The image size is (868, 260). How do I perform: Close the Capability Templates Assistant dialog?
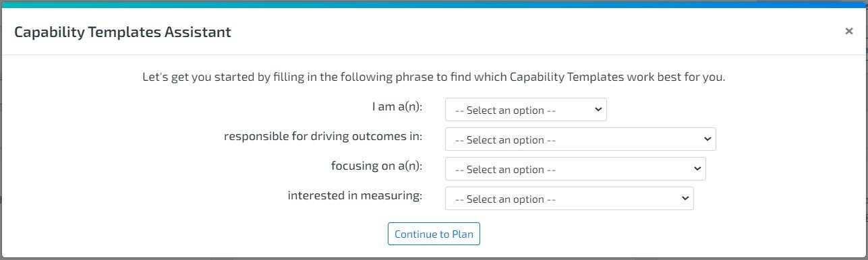click(848, 31)
